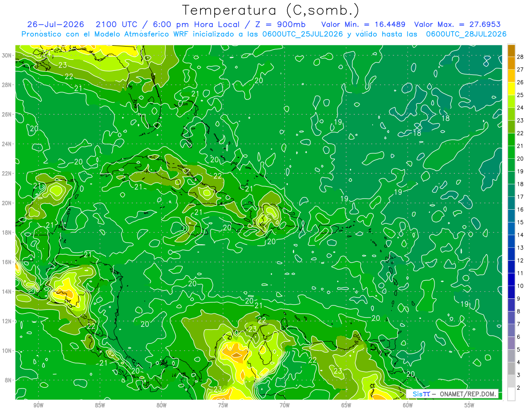Click the date '26-Jul-2026'
This screenshot has height=411, width=532.
55,24
